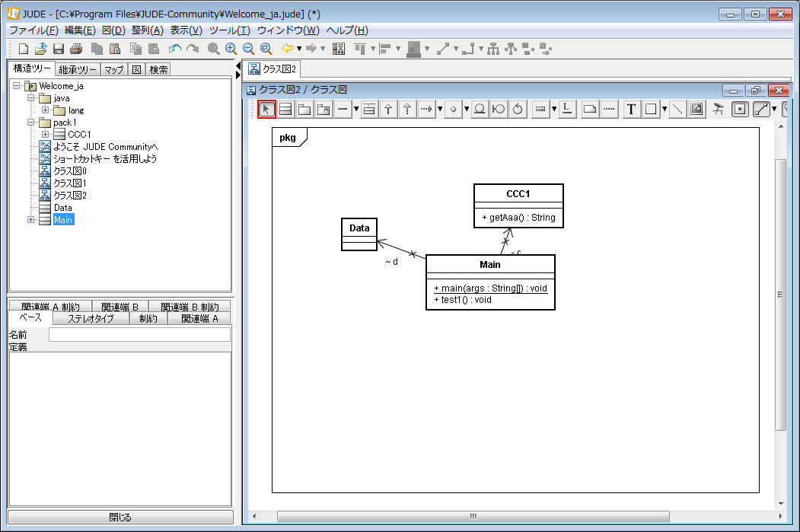The width and height of the screenshot is (800, 532).
Task: Select the Class tool in diagram toolbar
Action: [285, 110]
